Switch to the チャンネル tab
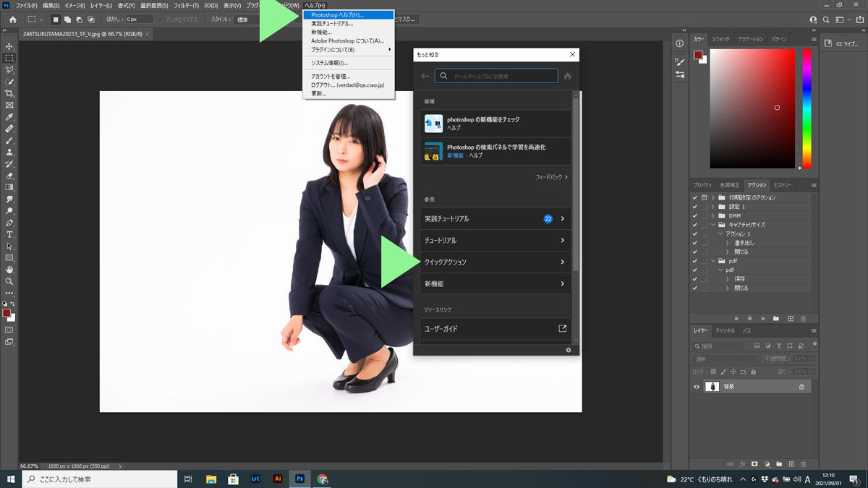This screenshot has width=868, height=488. click(x=726, y=330)
